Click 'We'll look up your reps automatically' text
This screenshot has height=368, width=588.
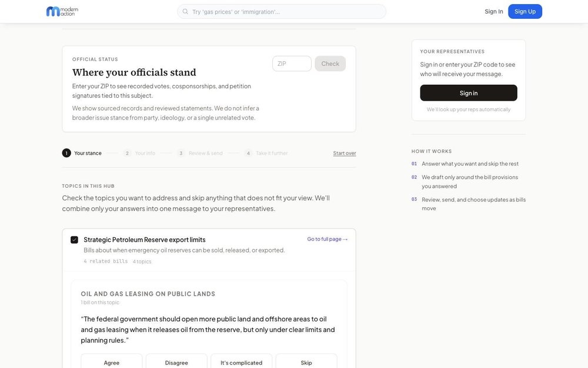tap(469, 110)
